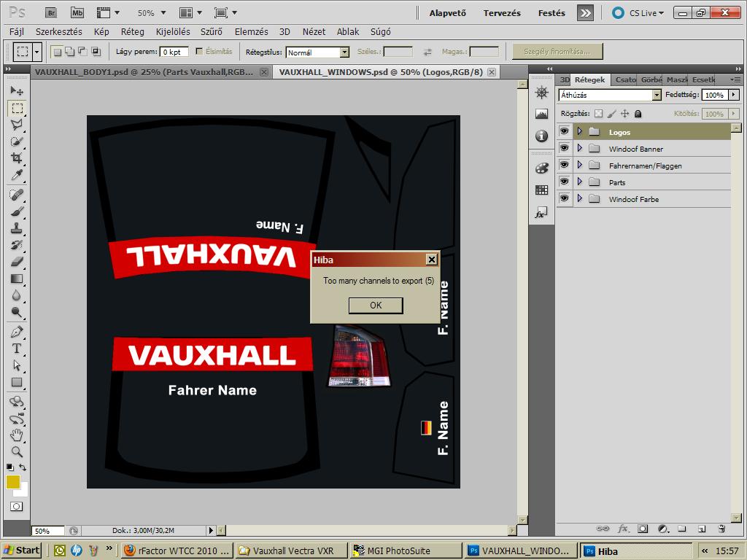The width and height of the screenshot is (747, 560).
Task: Open the Fájl menu
Action: click(17, 32)
